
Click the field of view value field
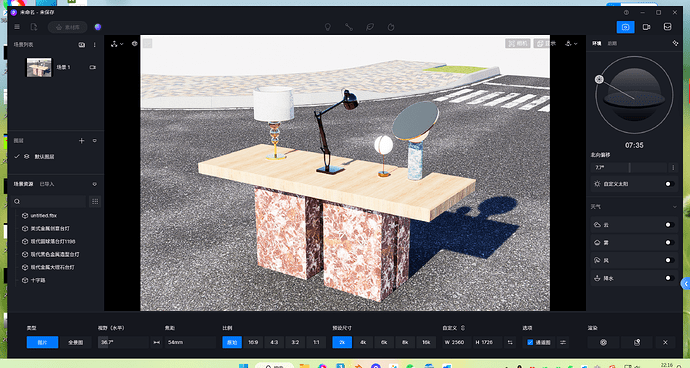click(x=123, y=342)
